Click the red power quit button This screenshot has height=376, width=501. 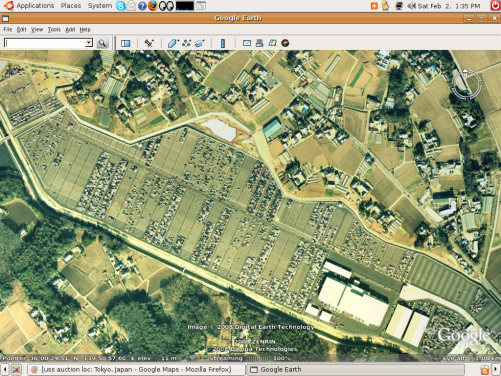click(x=496, y=6)
